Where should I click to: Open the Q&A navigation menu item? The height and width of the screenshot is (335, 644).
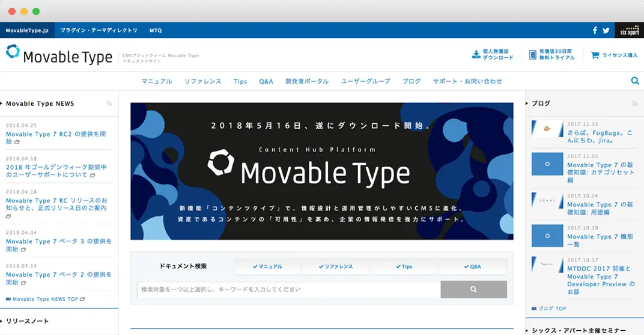266,81
